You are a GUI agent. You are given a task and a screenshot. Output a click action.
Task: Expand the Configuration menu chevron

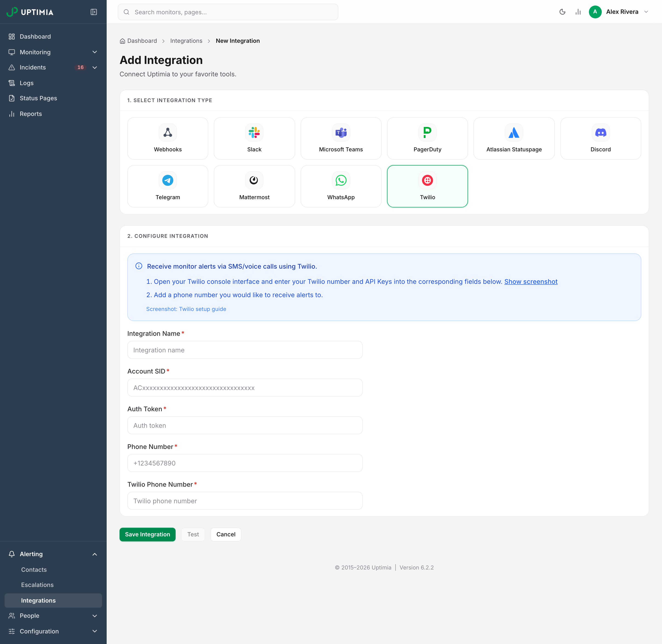pos(95,631)
